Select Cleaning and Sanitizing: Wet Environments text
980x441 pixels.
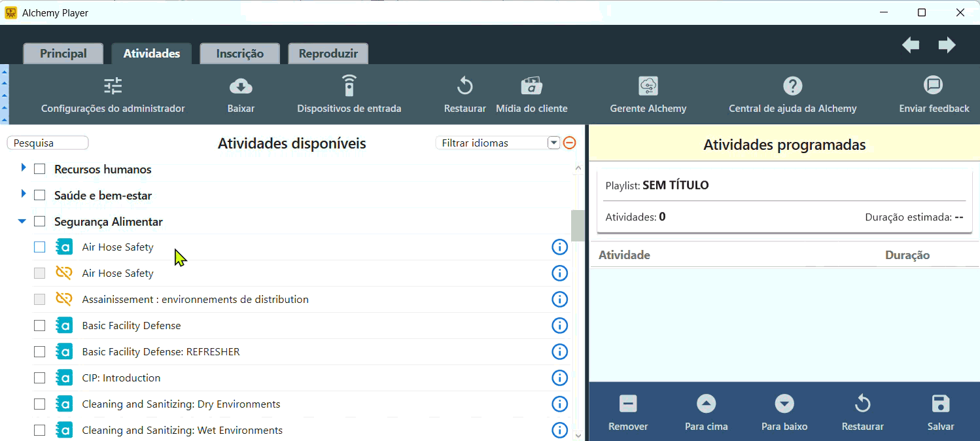(183, 430)
